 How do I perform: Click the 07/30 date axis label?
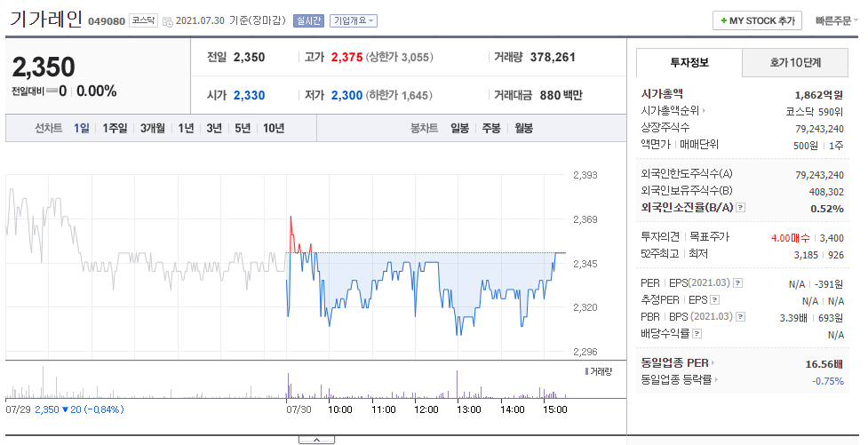click(x=299, y=409)
